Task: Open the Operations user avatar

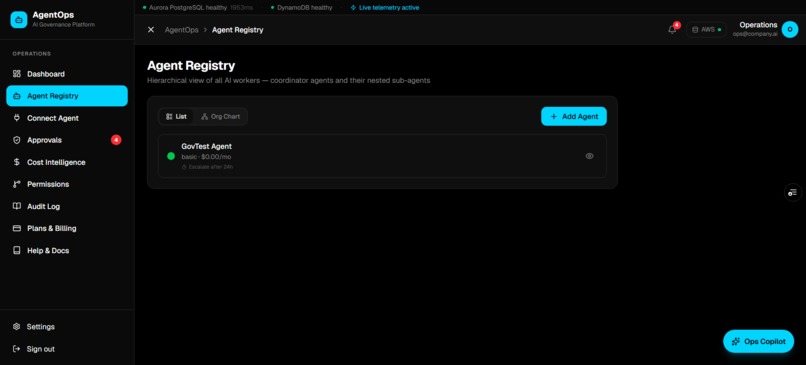Action: (790, 29)
